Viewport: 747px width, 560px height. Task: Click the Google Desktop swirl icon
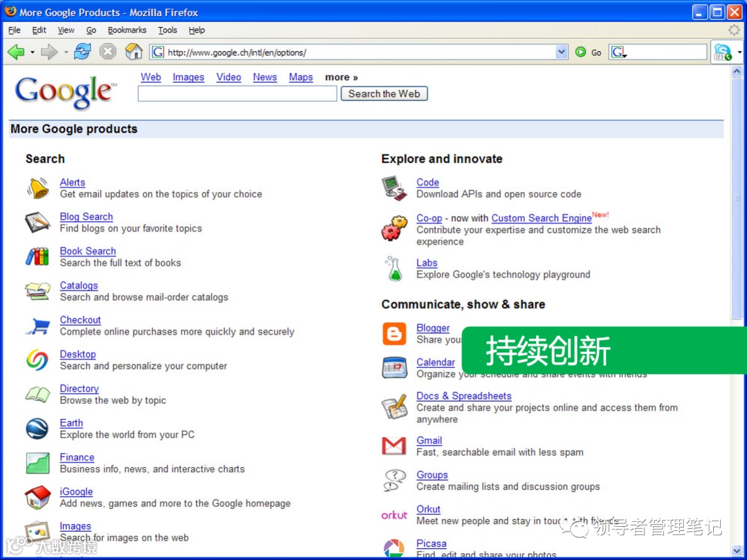coord(37,360)
